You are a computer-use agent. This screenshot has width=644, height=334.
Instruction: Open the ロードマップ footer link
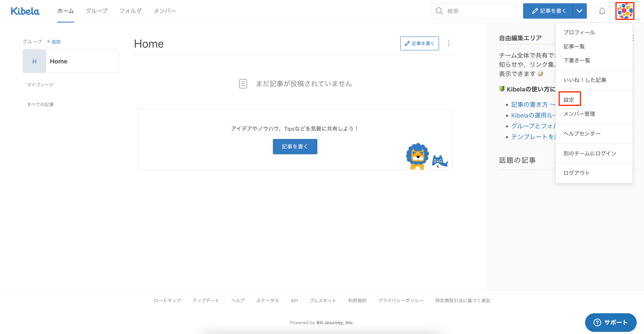coord(167,300)
